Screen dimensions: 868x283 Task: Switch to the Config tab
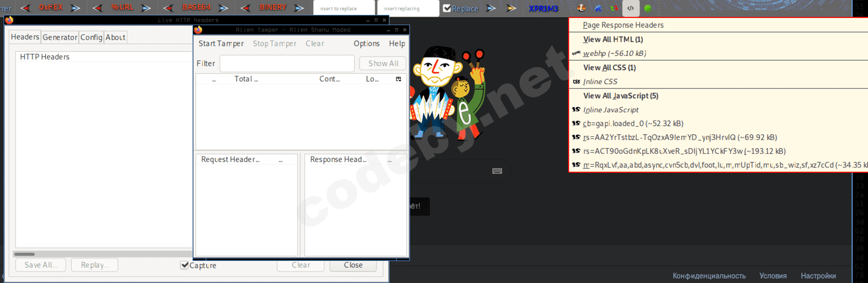(91, 37)
